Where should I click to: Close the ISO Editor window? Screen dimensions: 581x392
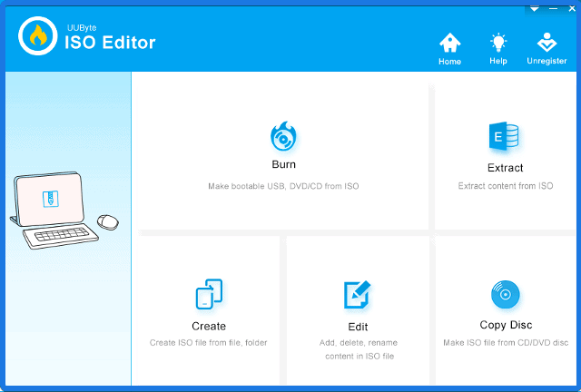(572, 8)
